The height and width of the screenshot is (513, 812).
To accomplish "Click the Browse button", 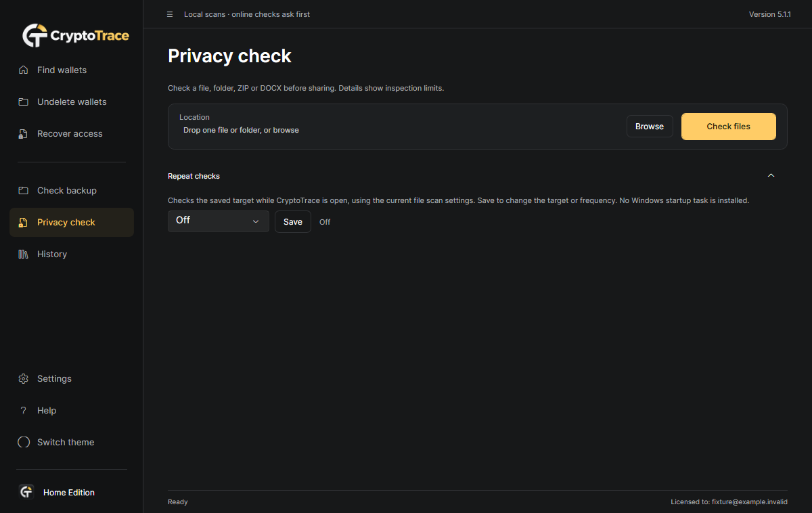I will point(650,127).
